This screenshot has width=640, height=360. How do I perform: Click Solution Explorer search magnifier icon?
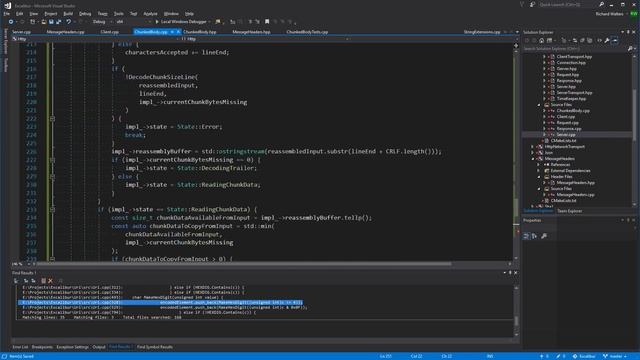click(x=630, y=49)
